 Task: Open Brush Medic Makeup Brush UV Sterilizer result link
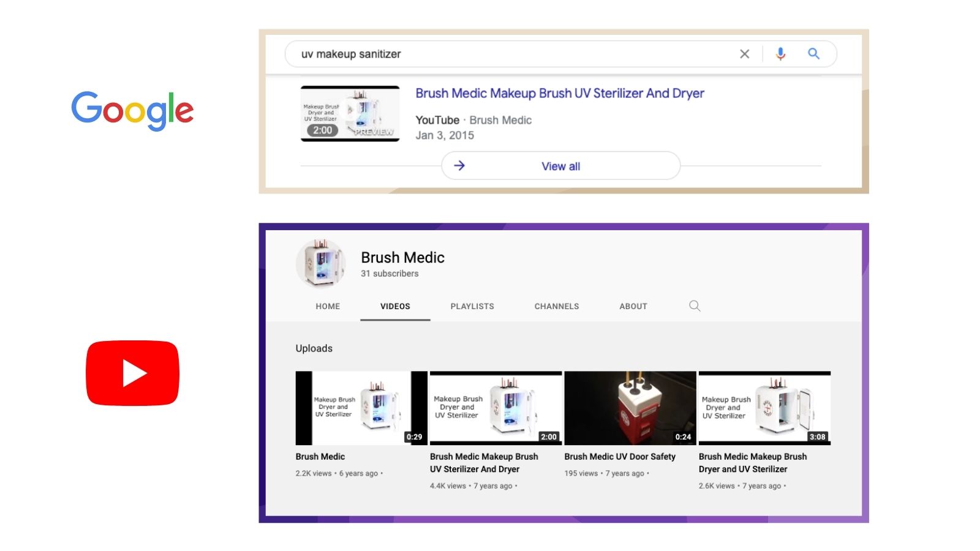point(560,93)
